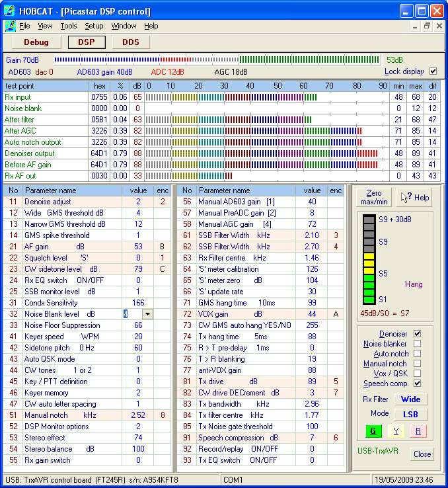Minimize the inner MDI child window
This screenshot has width=448, height=488.
tap(415, 26)
